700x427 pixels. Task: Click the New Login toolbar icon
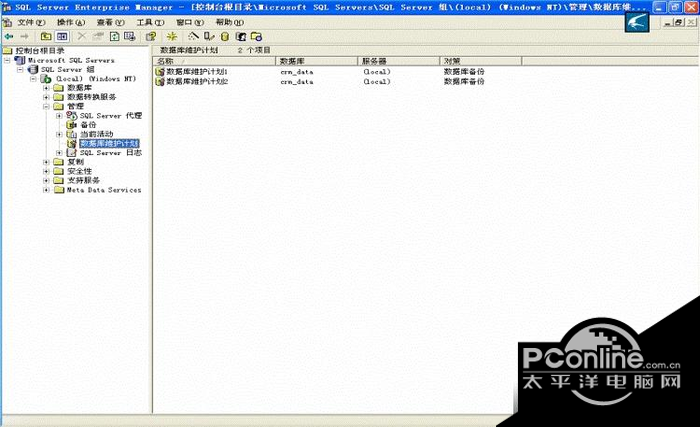click(241, 37)
